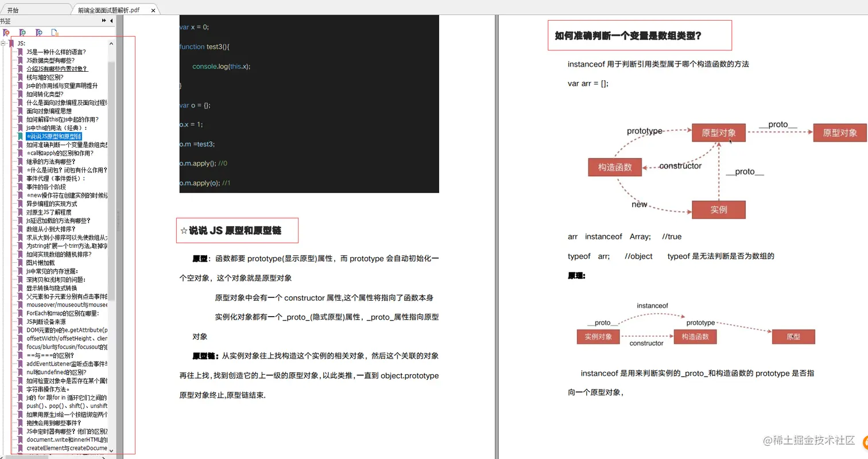
Task: Collapse the JS: bookmark tree node
Action: click(x=4, y=43)
